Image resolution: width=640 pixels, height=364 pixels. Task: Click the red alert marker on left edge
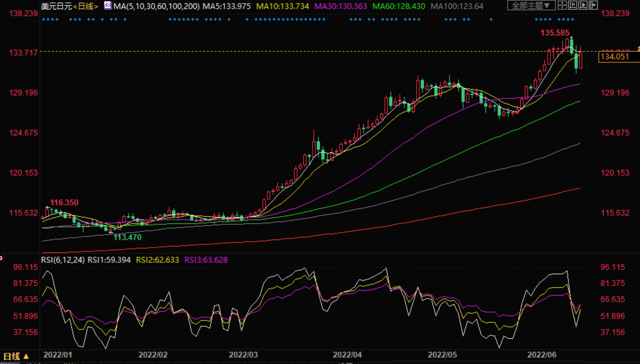click(x=2, y=258)
